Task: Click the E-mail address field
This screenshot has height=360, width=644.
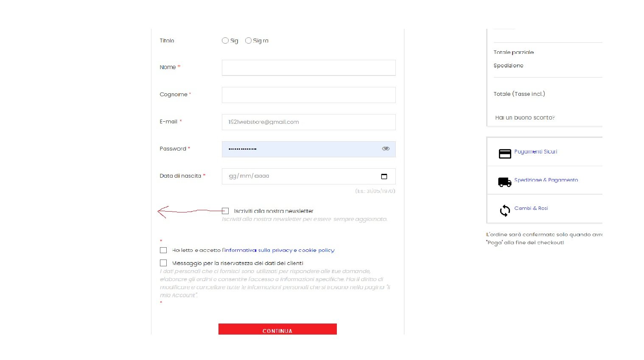Action: coord(308,122)
